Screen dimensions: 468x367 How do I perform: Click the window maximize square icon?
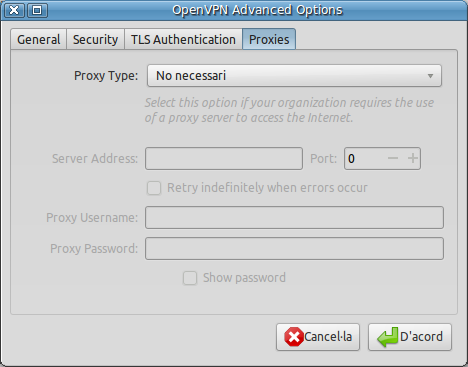click(x=37, y=10)
